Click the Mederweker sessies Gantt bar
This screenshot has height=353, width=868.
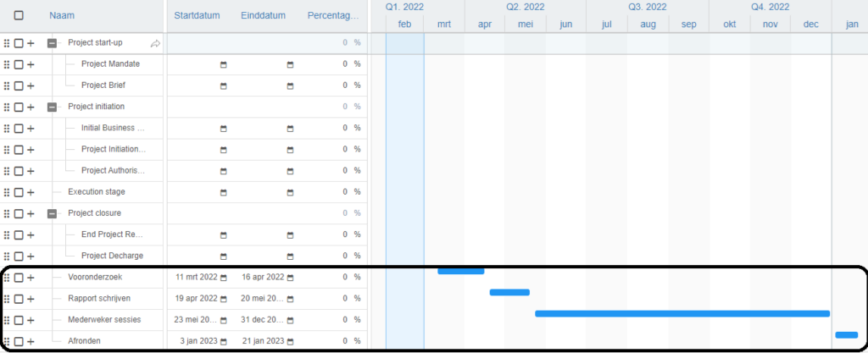(x=682, y=314)
